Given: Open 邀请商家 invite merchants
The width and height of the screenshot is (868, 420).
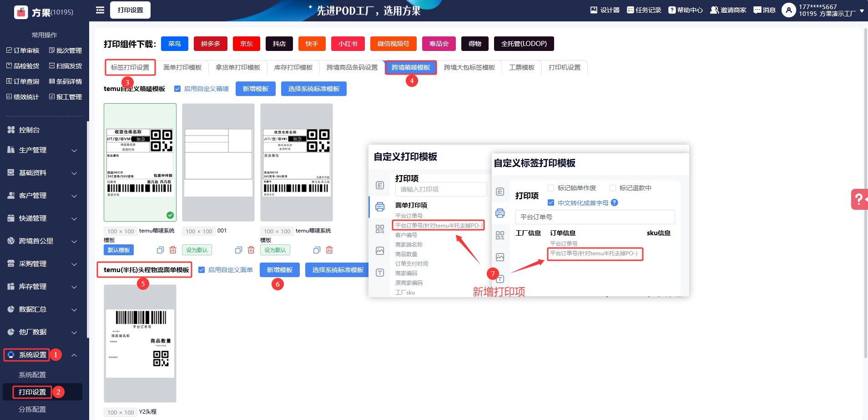Looking at the screenshot, I should point(728,10).
